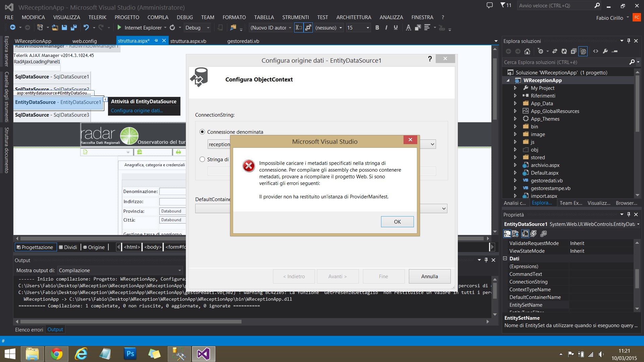This screenshot has height=362, width=644.
Task: Click the Navigate Backward arrow in the toolbar
Action: (13, 27)
